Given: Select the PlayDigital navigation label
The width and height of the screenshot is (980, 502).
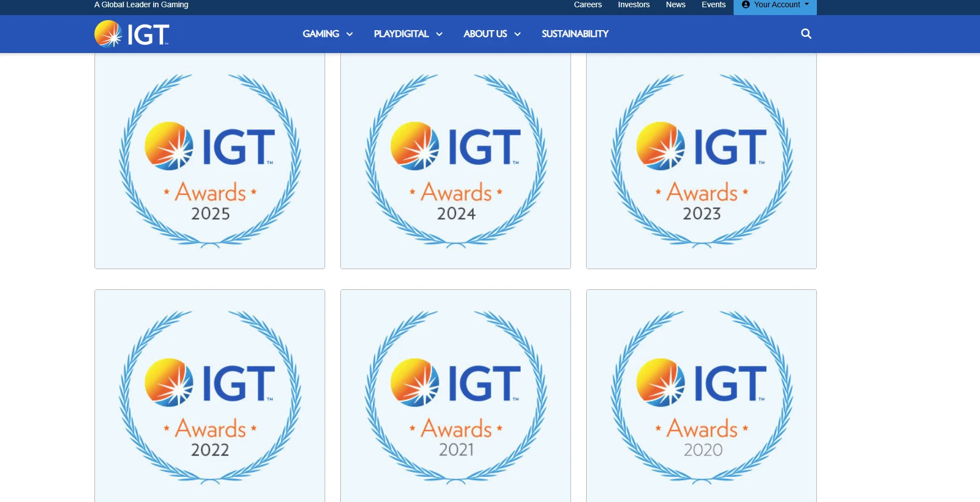Looking at the screenshot, I should pyautogui.click(x=401, y=34).
